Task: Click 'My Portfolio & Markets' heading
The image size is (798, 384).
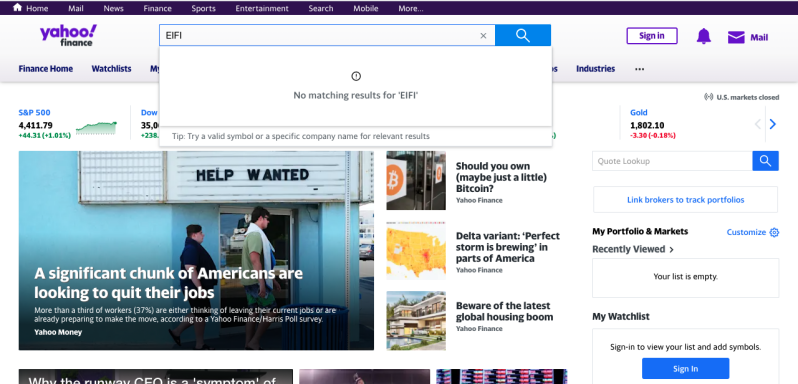Action: (640, 231)
